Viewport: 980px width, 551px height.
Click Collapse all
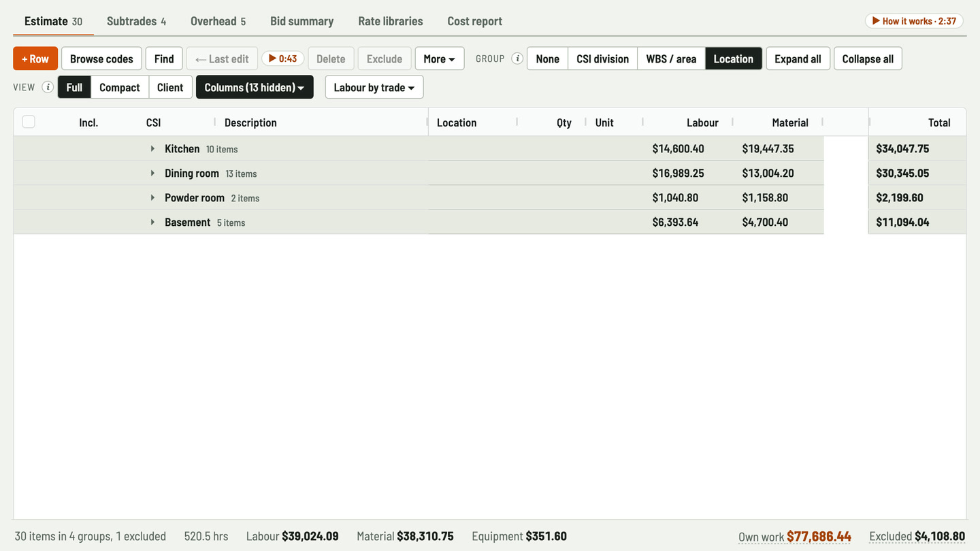(868, 59)
